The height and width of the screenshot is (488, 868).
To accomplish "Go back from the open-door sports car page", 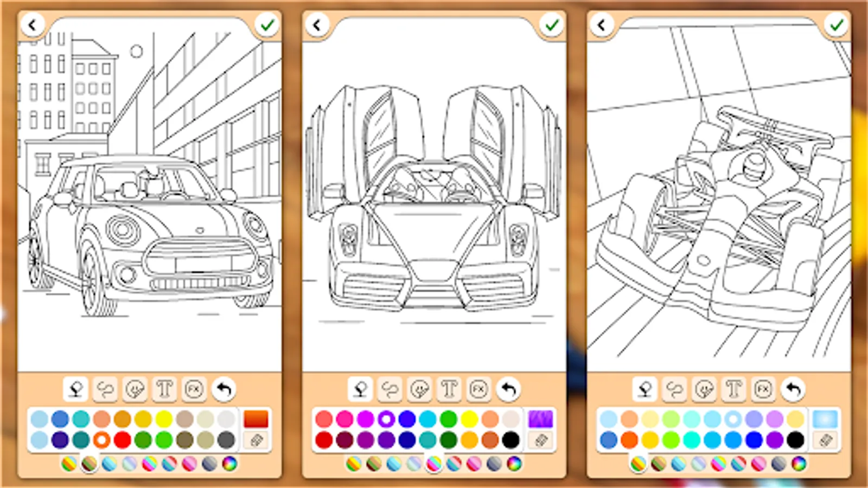I will (317, 25).
